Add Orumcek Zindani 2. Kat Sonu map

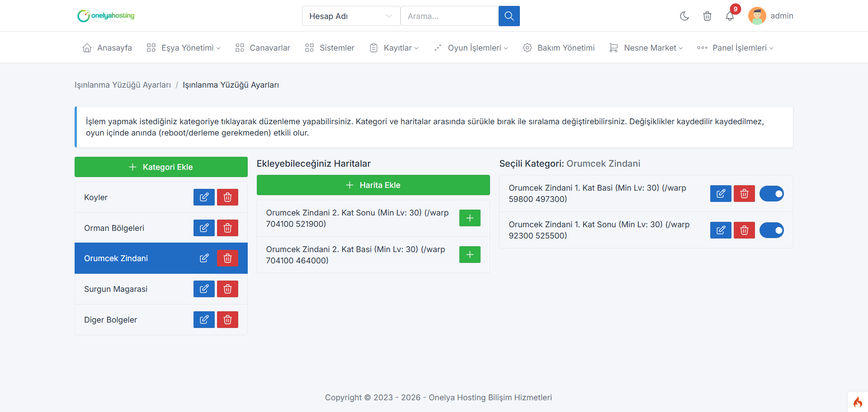click(x=470, y=218)
